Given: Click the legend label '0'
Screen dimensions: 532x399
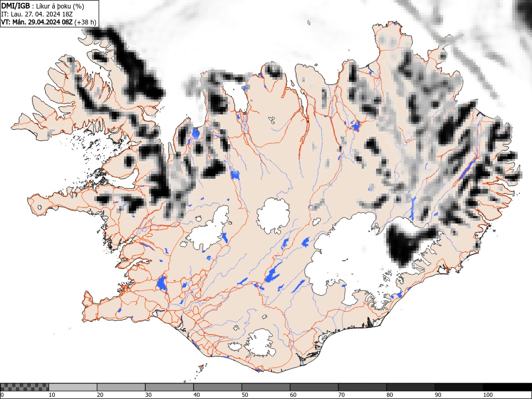Looking at the screenshot, I should 2,395.
